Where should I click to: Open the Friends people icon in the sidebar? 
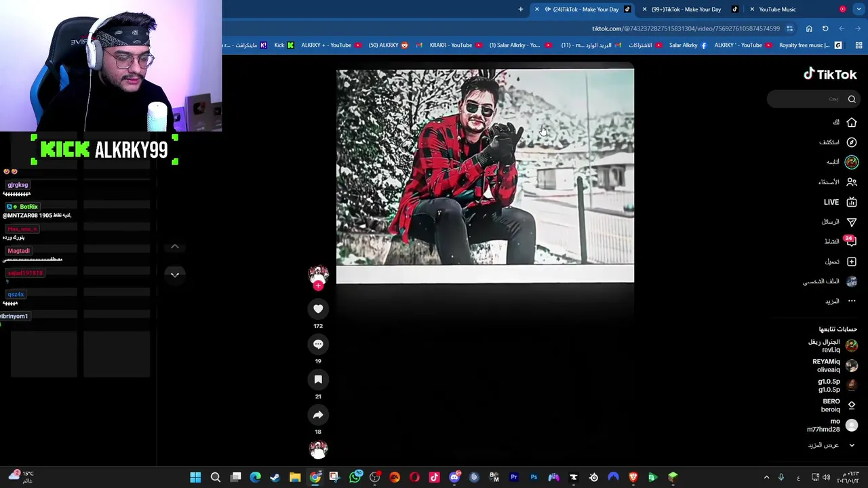point(852,182)
